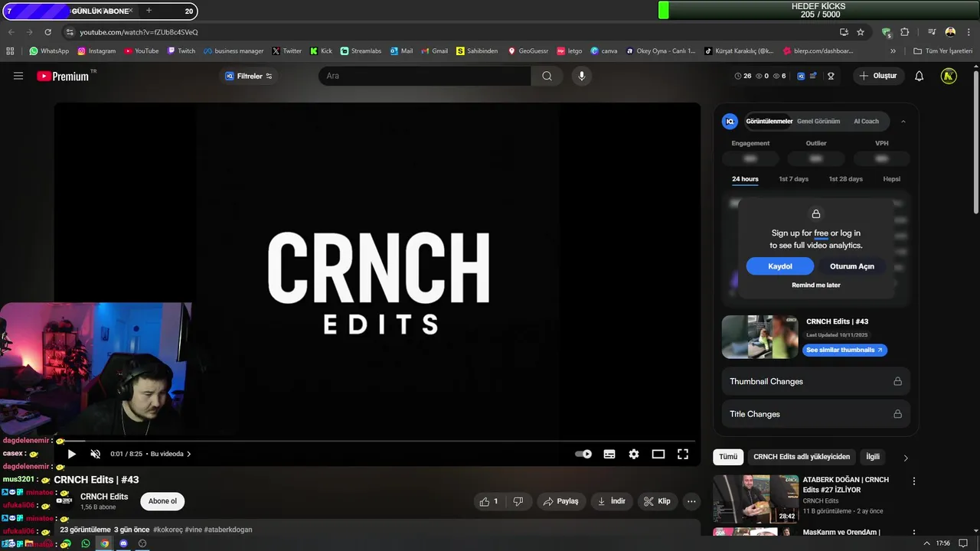Select 1st 28 days range tab
This screenshot has width=980, height=551.
point(845,179)
